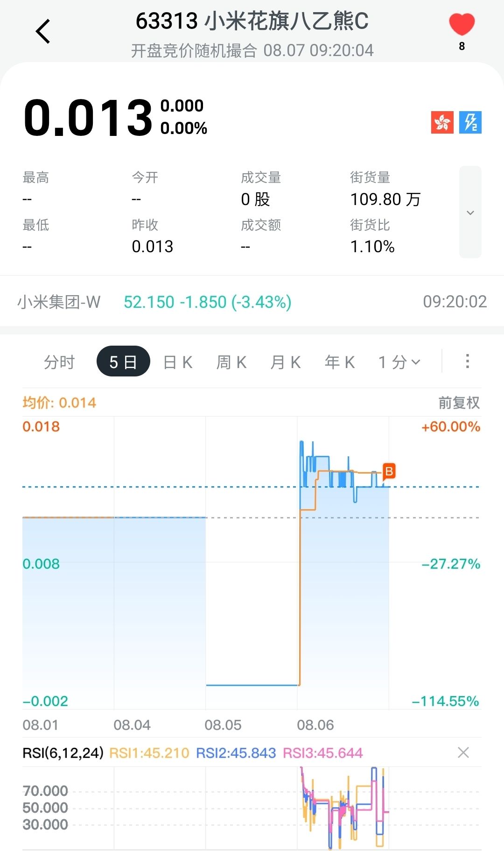Tap the orange B buy marker
This screenshot has width=504, height=851.
click(x=389, y=471)
